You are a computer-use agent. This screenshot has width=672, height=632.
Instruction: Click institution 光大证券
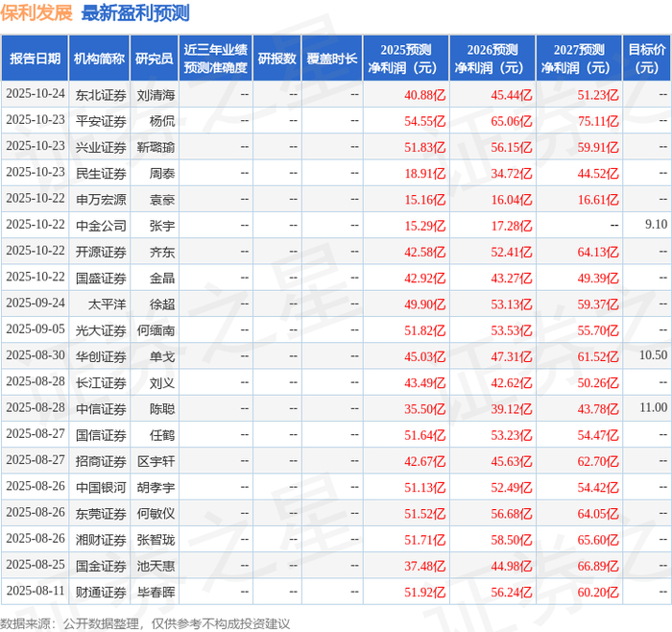[x=101, y=330]
